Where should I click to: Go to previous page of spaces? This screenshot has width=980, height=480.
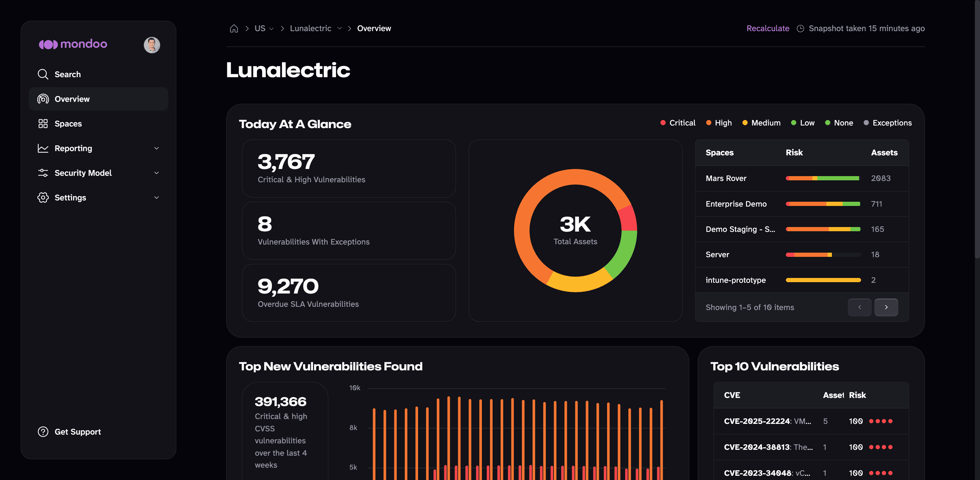click(x=859, y=307)
